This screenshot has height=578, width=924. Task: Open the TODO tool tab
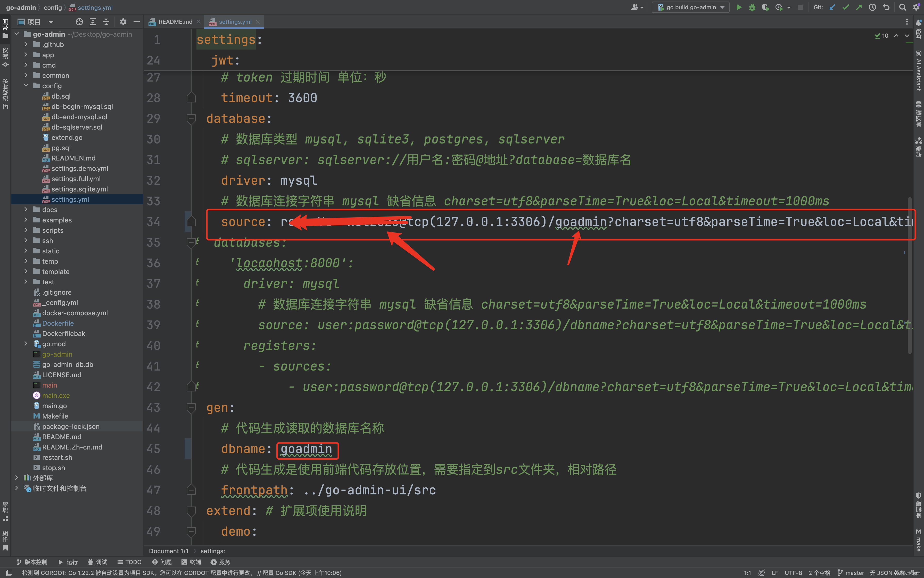[129, 562]
